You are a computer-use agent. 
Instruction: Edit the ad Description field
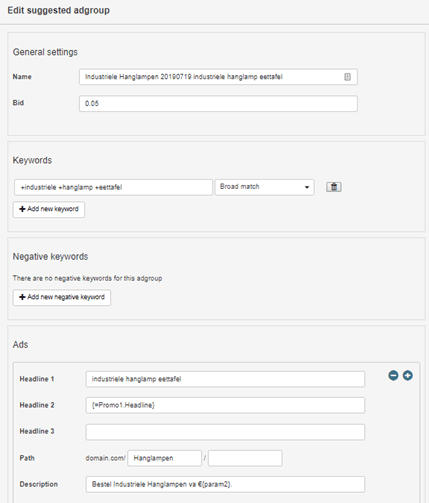(x=225, y=484)
